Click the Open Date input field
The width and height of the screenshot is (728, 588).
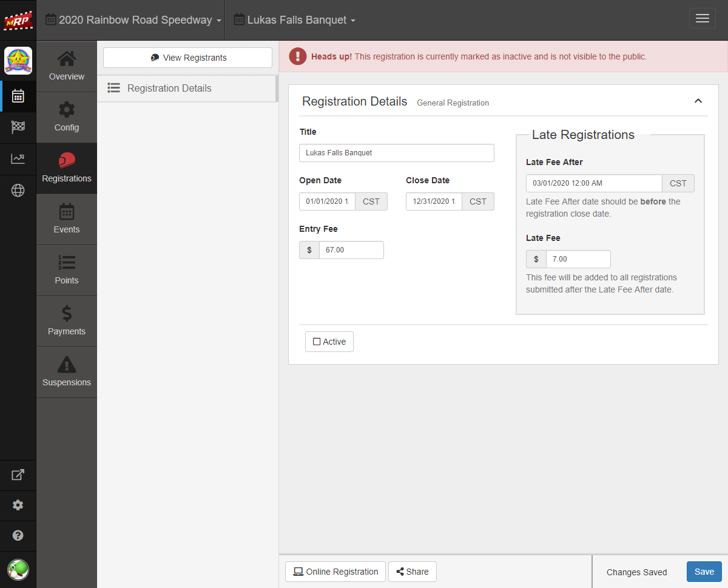pyautogui.click(x=327, y=201)
